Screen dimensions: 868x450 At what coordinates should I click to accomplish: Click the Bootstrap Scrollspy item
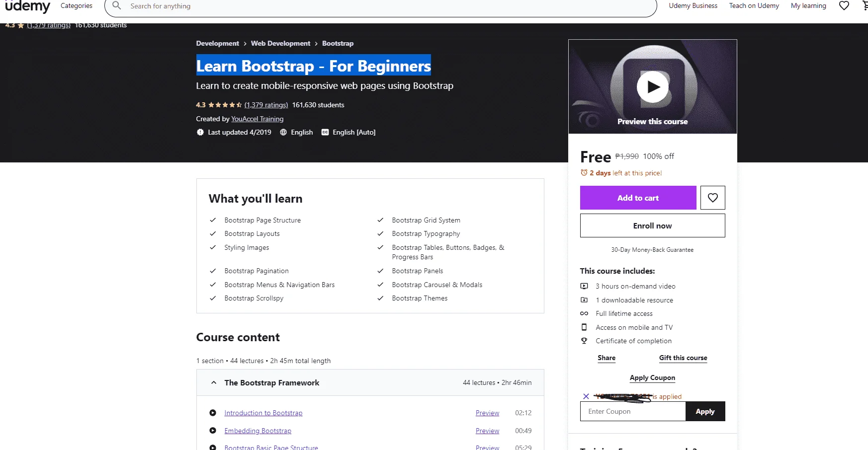coord(254,298)
